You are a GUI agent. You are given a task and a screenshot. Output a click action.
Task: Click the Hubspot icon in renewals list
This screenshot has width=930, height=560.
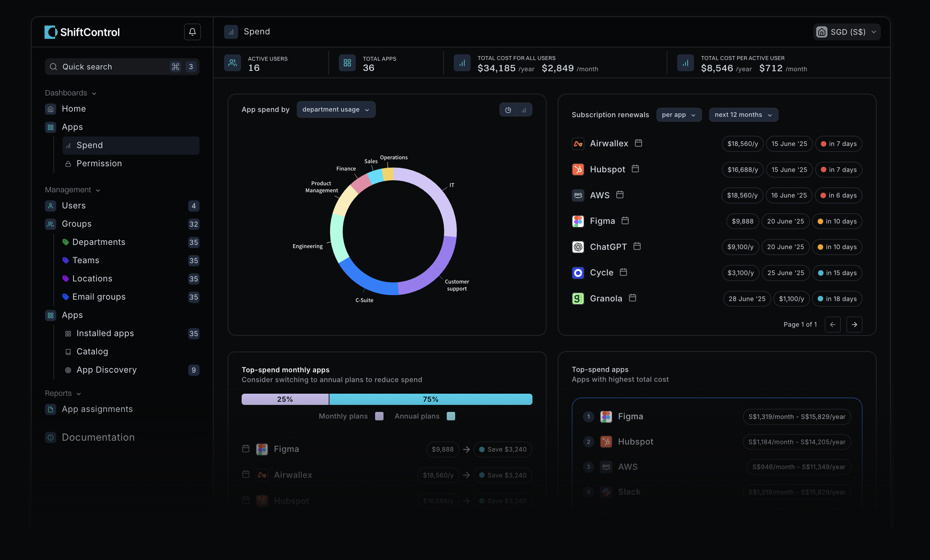coord(578,169)
